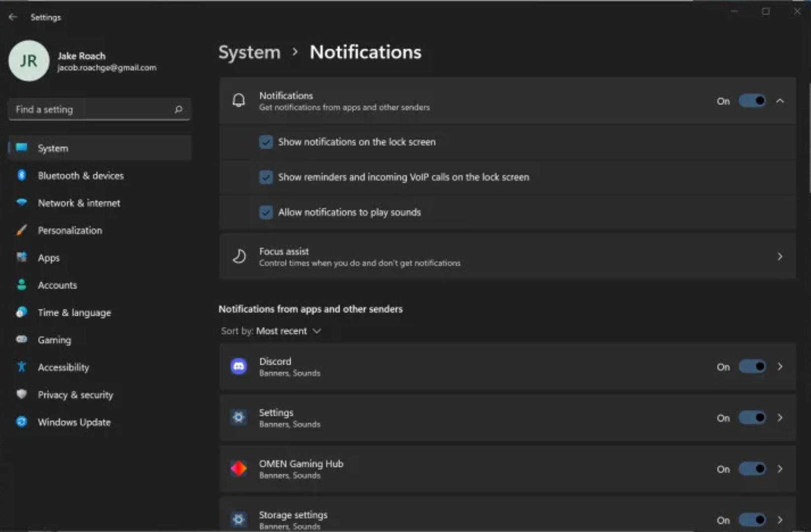This screenshot has width=811, height=532.
Task: Go to Privacy & security section
Action: tap(75, 395)
